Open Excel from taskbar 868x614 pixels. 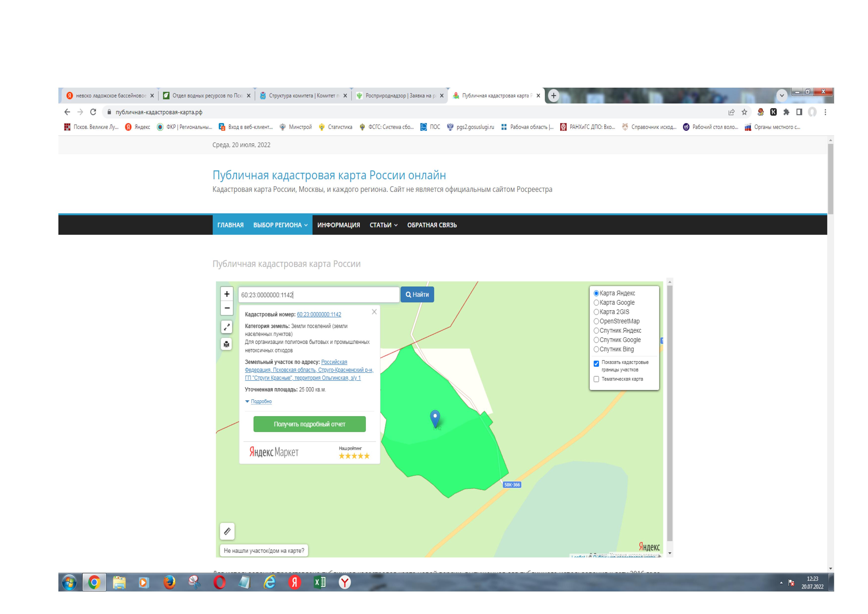320,583
